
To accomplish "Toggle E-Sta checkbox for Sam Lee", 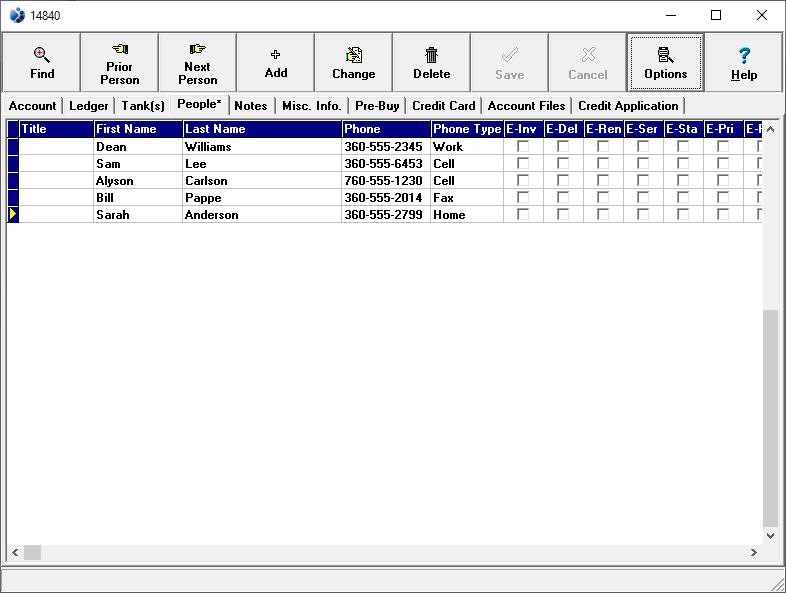I will pyautogui.click(x=683, y=163).
